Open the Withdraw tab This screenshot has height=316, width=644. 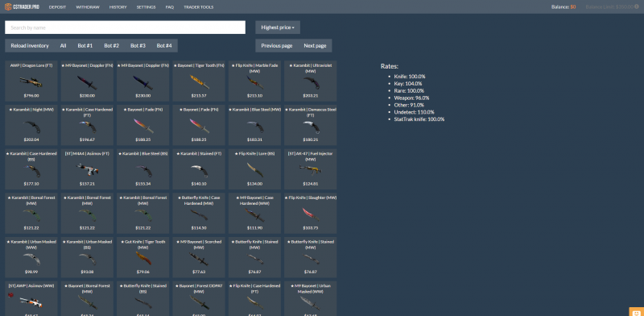88,7
